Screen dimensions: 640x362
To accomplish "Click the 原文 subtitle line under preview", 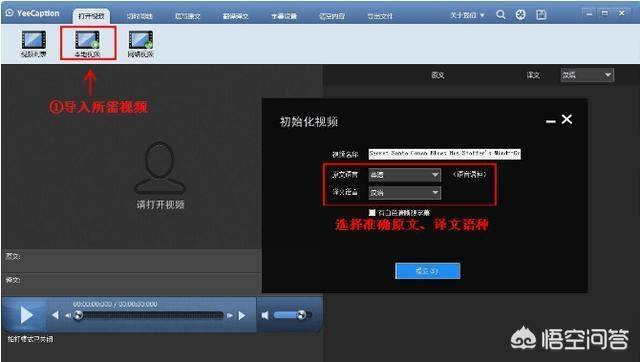I will 131,261.
